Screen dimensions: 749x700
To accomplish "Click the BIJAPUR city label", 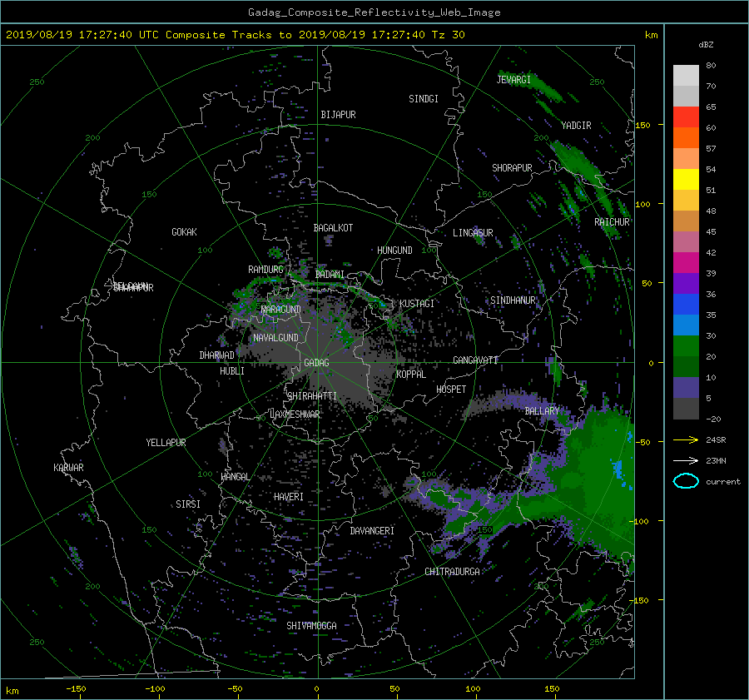I will tap(338, 115).
